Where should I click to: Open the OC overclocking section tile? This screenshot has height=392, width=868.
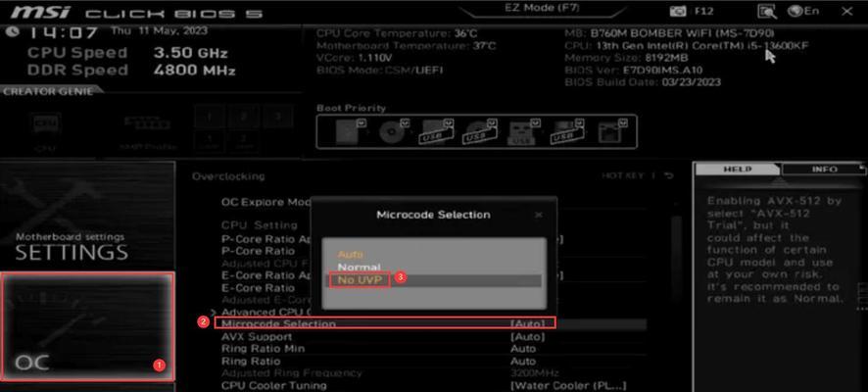pyautogui.click(x=87, y=326)
